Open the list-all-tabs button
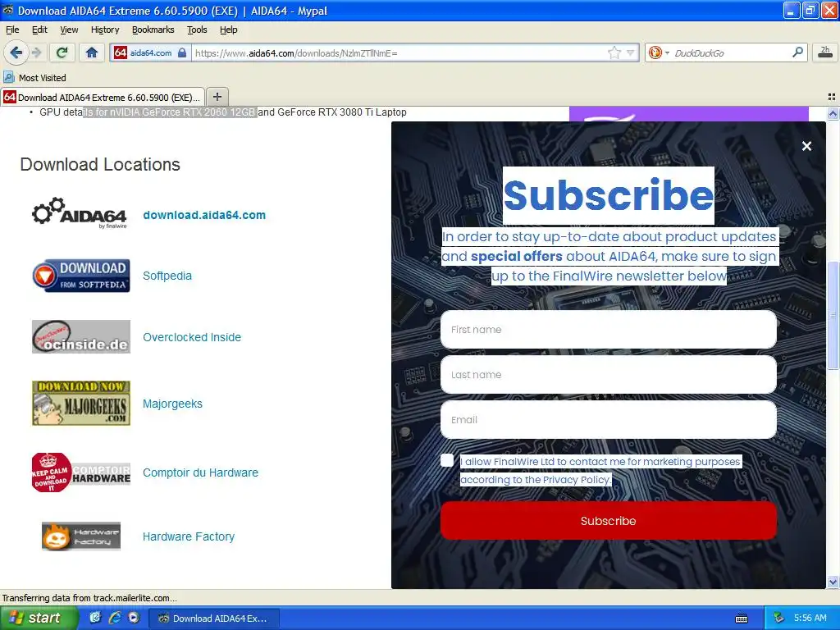Viewport: 840px width, 630px height. tap(832, 97)
